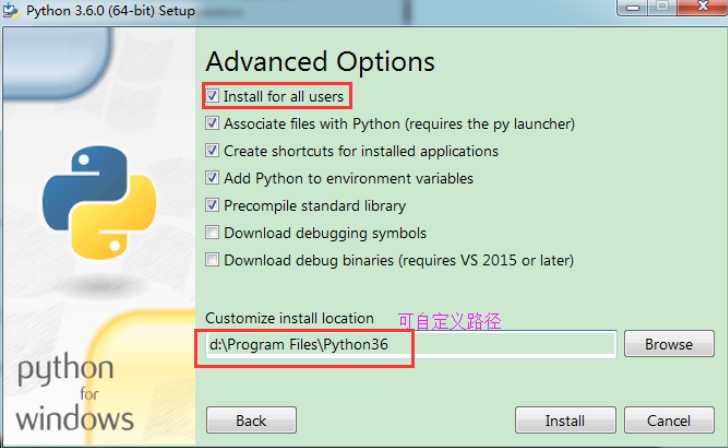The image size is (728, 448).
Task: Click the Python installer icon in title bar
Action: [10, 10]
